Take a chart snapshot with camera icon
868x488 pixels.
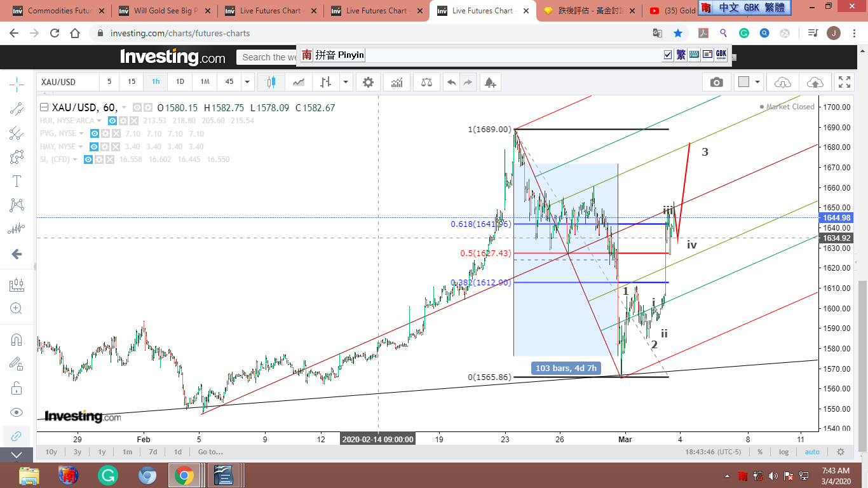pyautogui.click(x=716, y=82)
